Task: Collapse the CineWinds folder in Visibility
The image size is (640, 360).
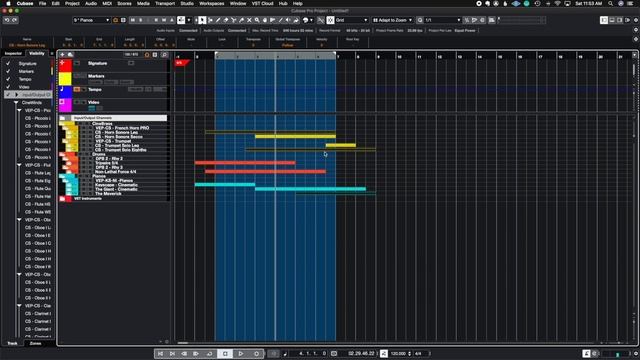Action: coord(16,103)
